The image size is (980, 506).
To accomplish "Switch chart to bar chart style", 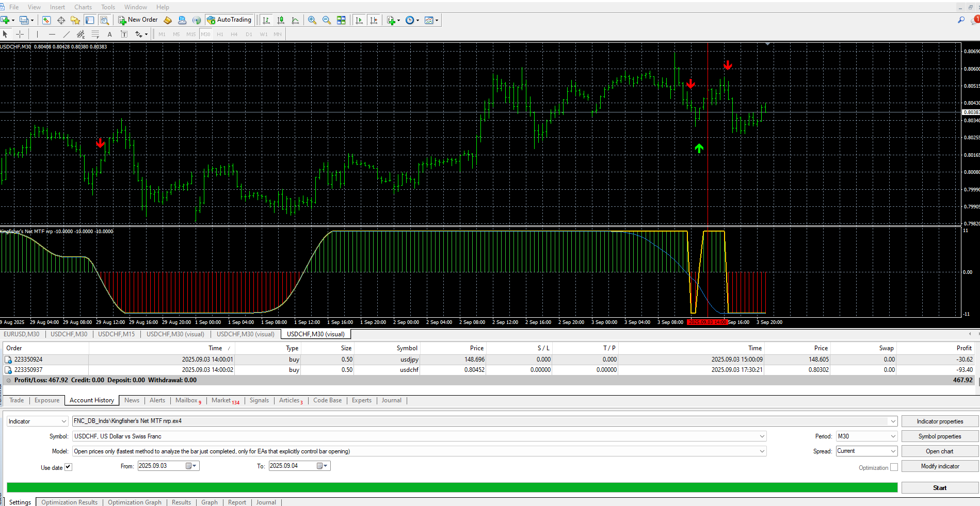I will (266, 20).
